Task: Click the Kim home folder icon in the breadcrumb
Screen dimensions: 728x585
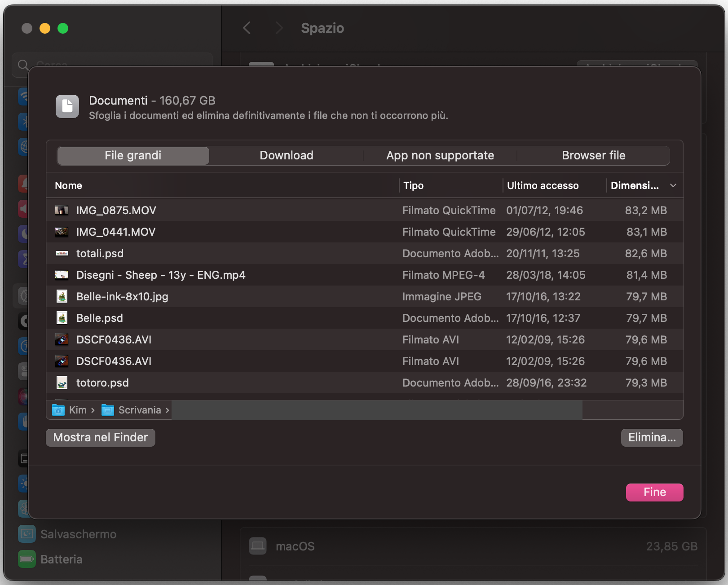Action: 58,410
